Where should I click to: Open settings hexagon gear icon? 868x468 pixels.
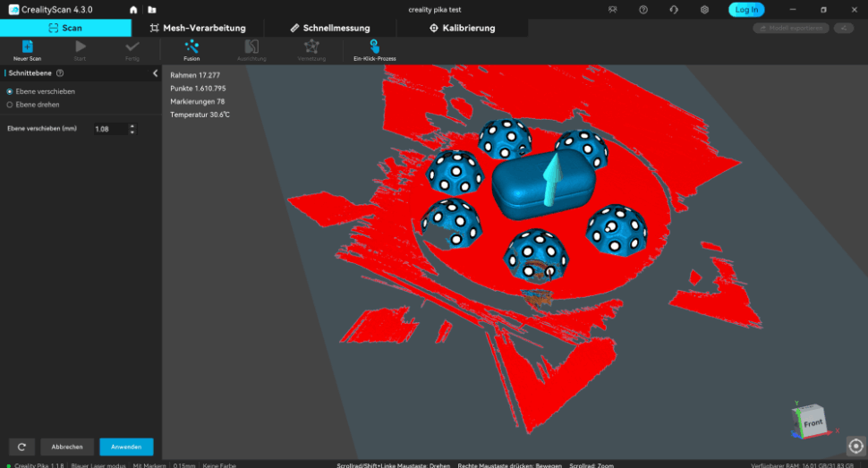pos(704,10)
